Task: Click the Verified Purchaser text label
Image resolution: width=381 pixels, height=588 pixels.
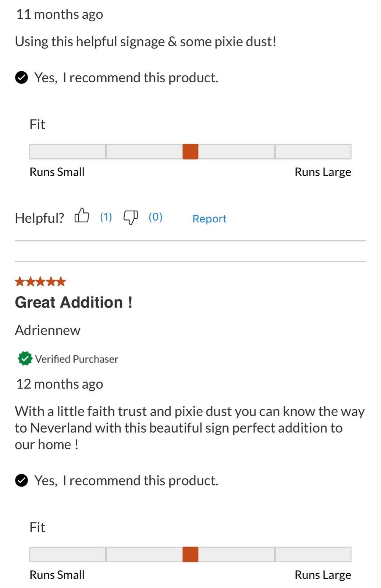Action: tap(76, 359)
